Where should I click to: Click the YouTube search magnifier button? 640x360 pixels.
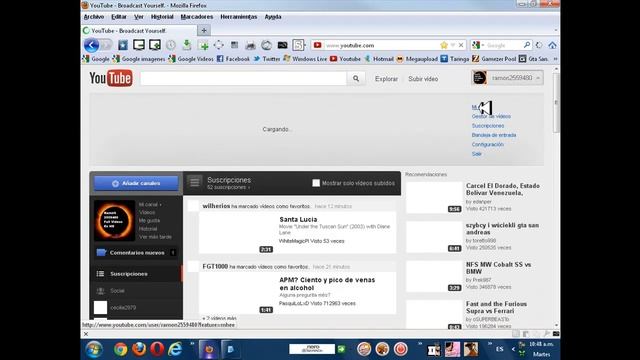point(356,78)
